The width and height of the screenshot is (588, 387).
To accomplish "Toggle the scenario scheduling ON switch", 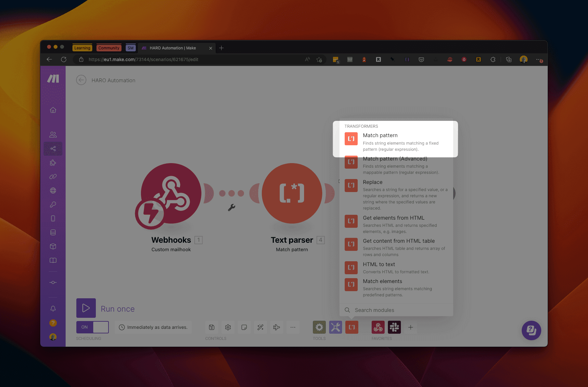I will (x=93, y=327).
